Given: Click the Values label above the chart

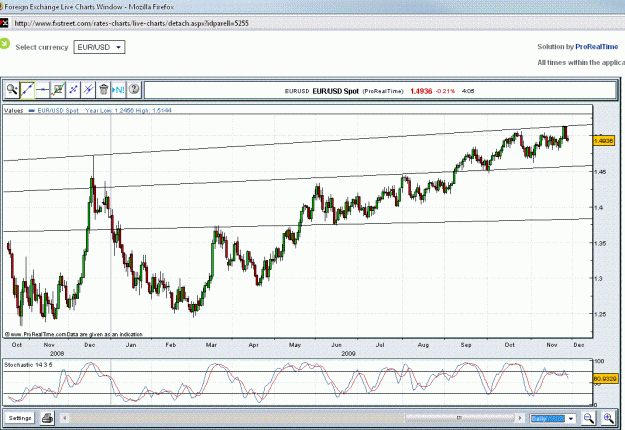Looking at the screenshot, I should click(14, 110).
